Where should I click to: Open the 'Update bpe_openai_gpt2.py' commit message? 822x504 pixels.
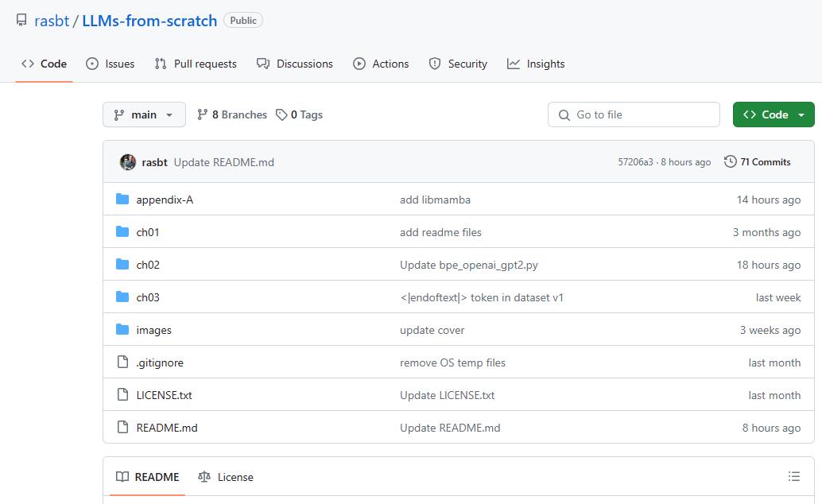click(x=469, y=265)
